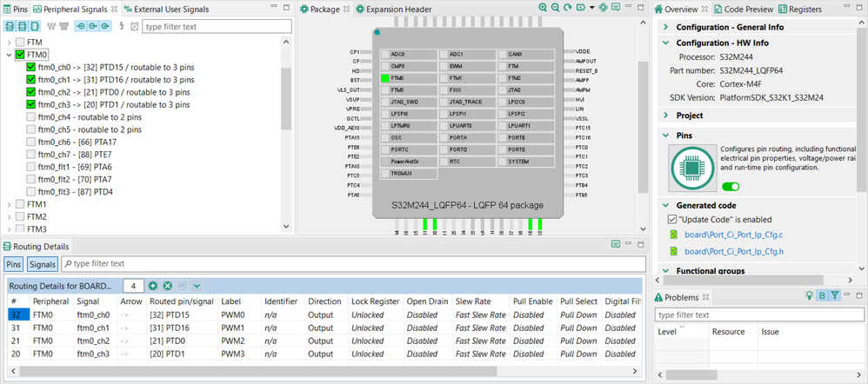This screenshot has height=384, width=868.
Task: Click the PORTA block in package diagram
Action: coord(469,137)
